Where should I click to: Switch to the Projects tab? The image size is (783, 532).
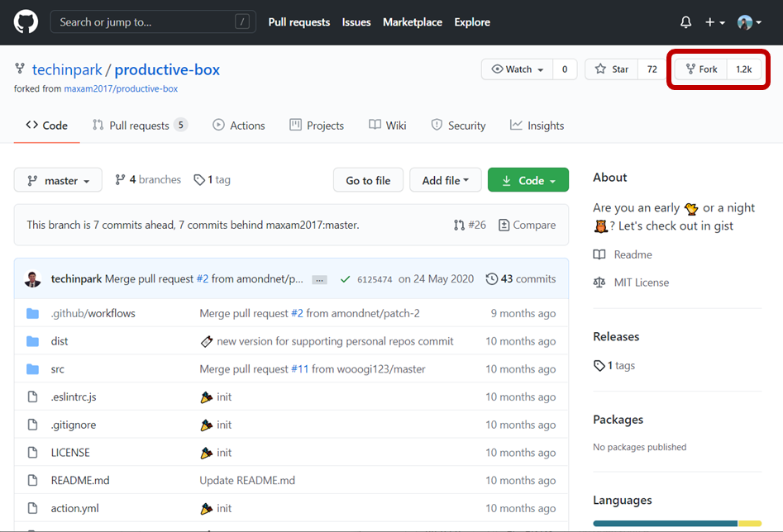[x=317, y=126]
